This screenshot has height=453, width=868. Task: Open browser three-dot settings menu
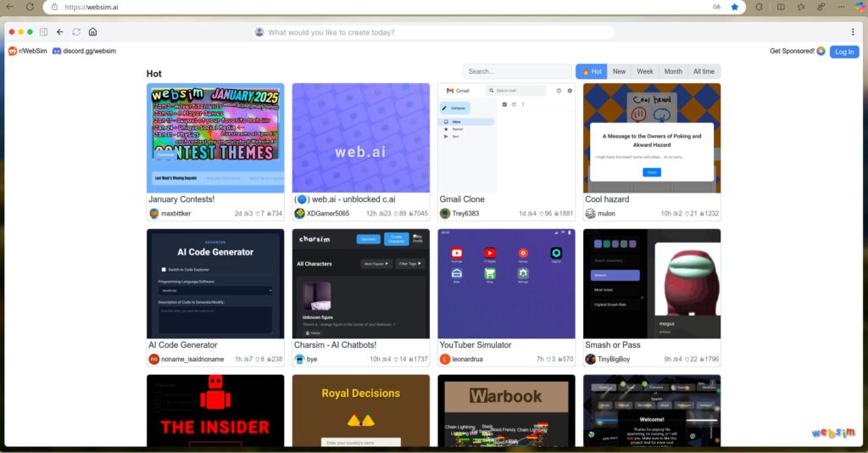842,7
